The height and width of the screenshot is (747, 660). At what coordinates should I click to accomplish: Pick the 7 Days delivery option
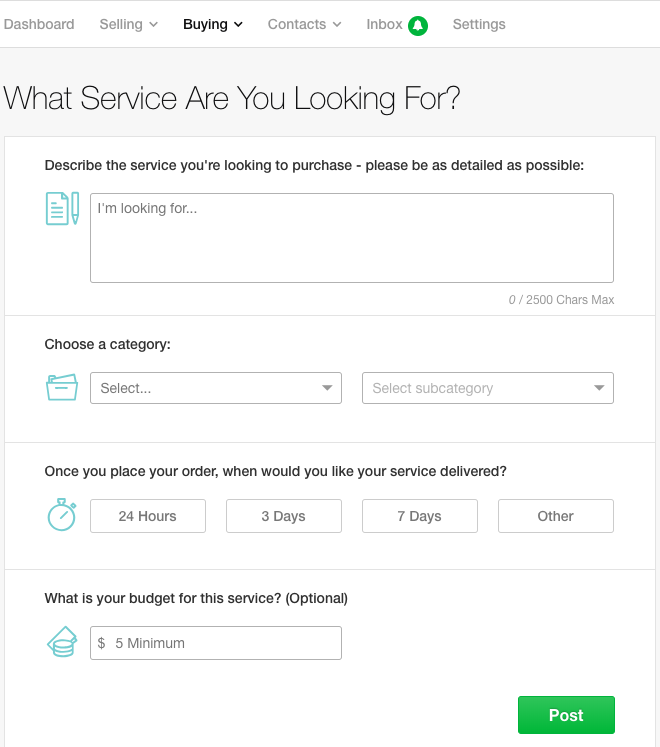tap(419, 516)
